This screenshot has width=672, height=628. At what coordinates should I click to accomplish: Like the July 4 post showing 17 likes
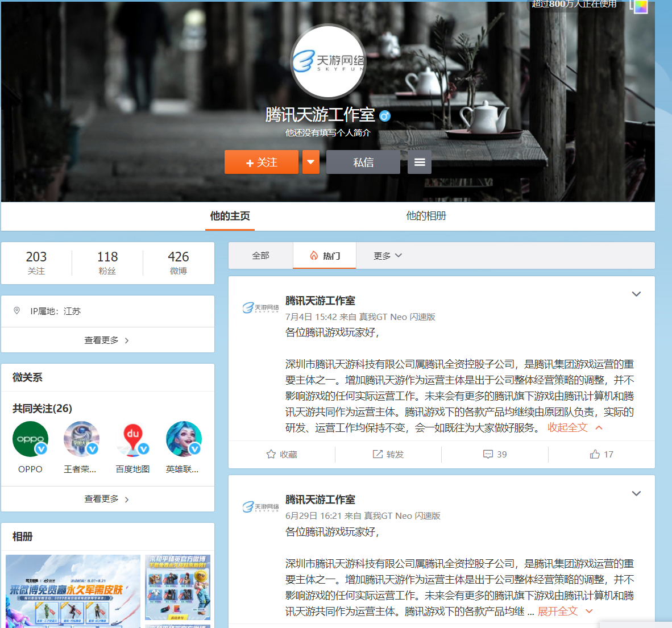click(600, 454)
